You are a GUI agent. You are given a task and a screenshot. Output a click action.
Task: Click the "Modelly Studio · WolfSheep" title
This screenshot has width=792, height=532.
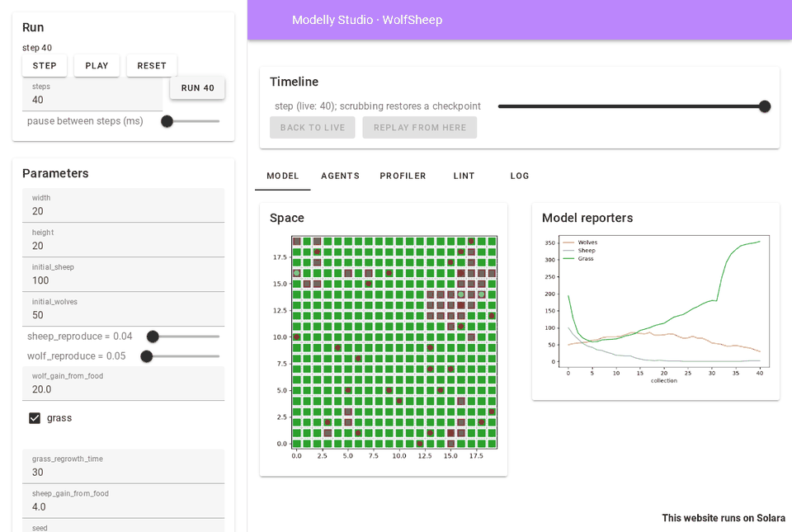point(367,20)
